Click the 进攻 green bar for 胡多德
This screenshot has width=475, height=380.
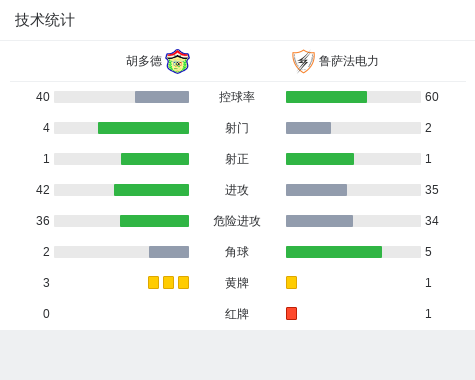click(151, 190)
